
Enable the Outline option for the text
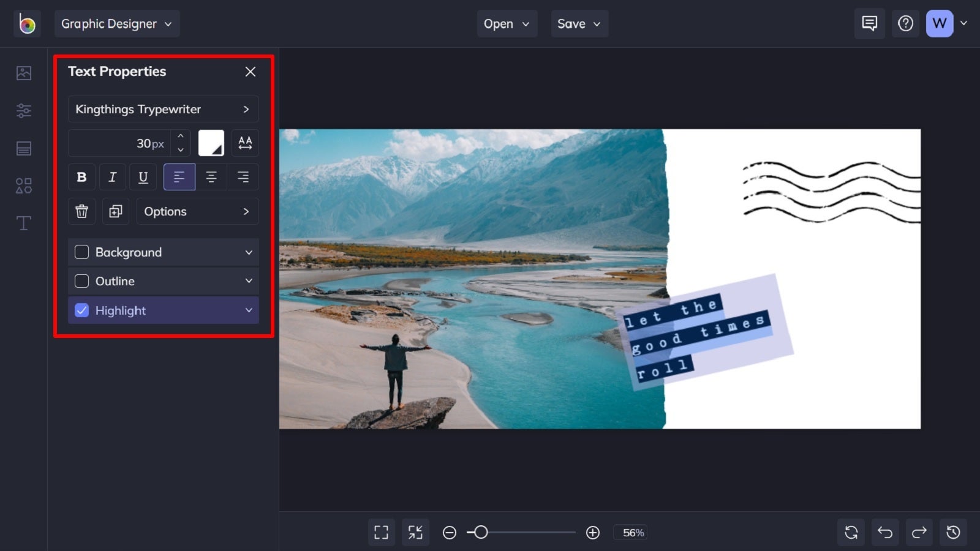81,281
